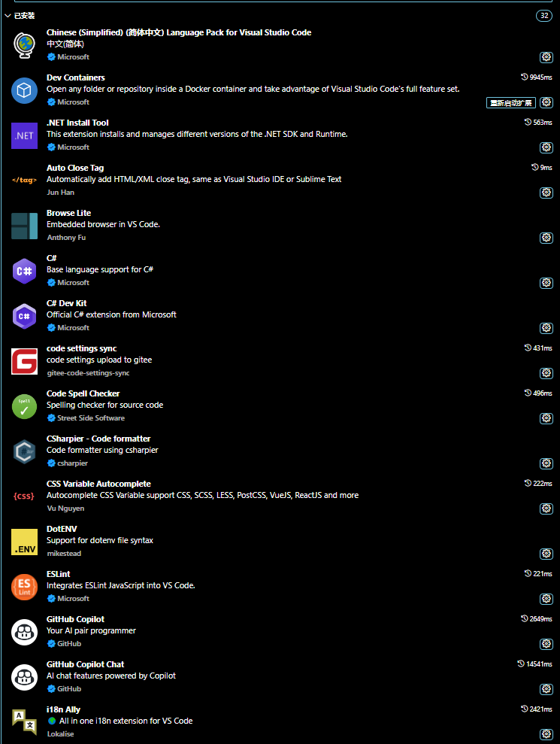Image resolution: width=560 pixels, height=744 pixels.
Task: Open manage gear for ESLint
Action: coord(546,598)
